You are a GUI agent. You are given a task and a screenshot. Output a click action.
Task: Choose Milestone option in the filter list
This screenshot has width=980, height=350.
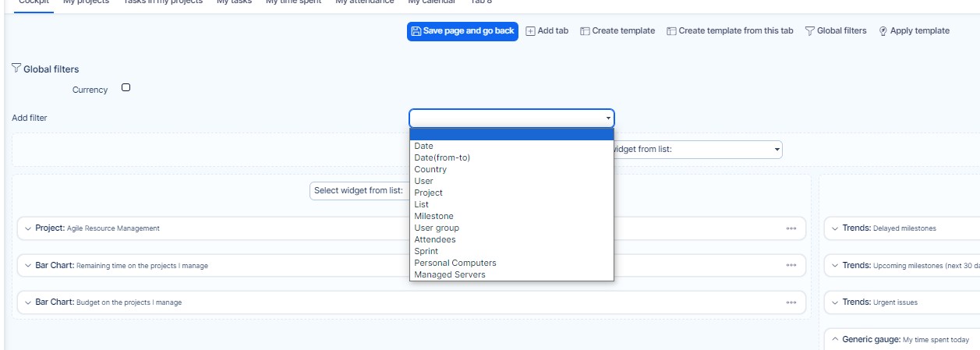(433, 216)
